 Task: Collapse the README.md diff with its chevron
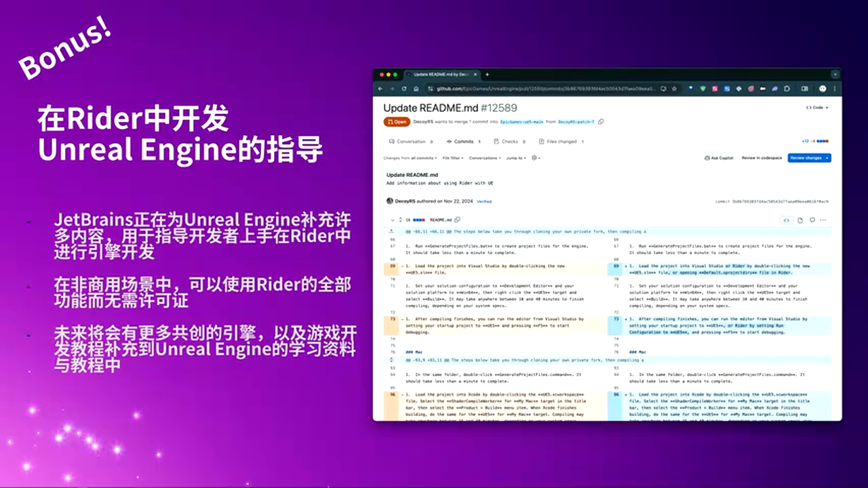[x=393, y=221]
